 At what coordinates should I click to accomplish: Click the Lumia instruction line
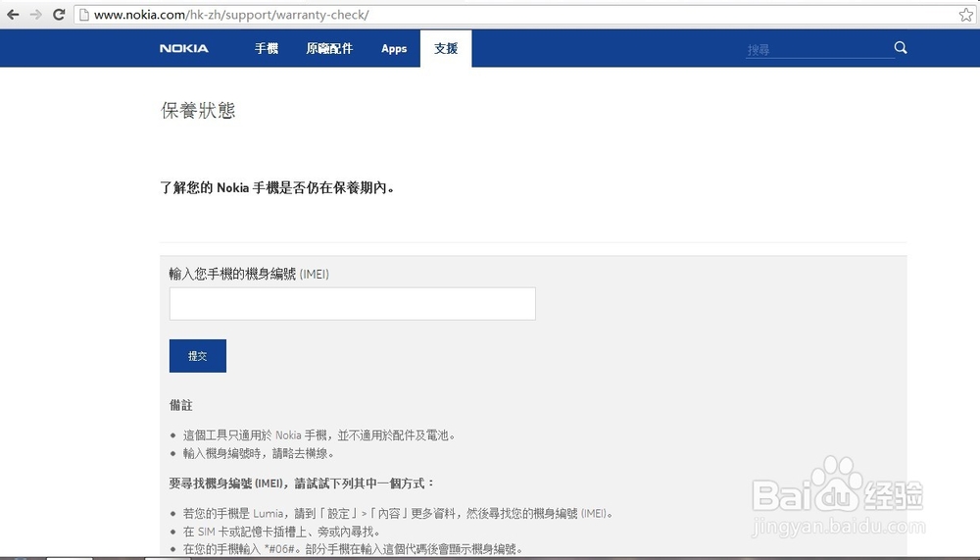click(399, 513)
